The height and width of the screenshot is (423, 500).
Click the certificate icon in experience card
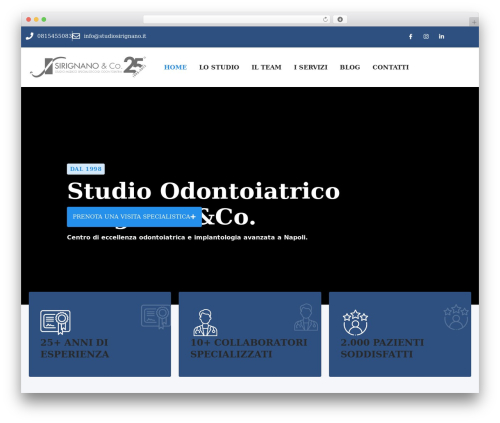pyautogui.click(x=55, y=322)
